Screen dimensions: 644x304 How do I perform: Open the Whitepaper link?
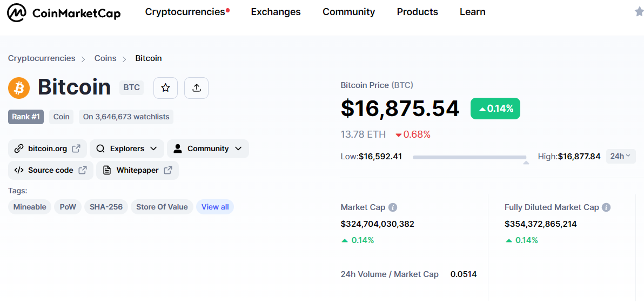pyautogui.click(x=138, y=170)
